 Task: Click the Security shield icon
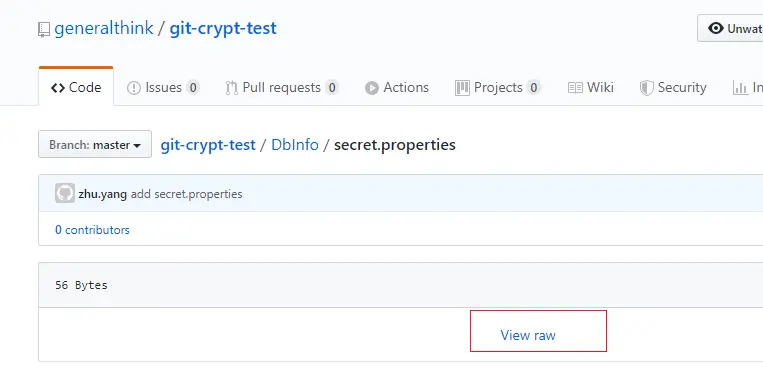tap(646, 88)
